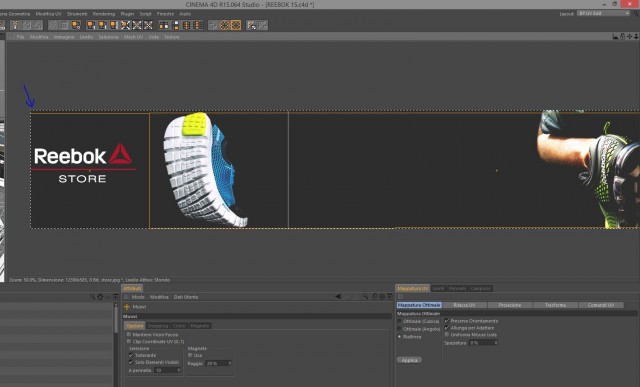The image size is (640, 387).
Task: Adjust the Raggio percentage stepper
Action: click(230, 363)
